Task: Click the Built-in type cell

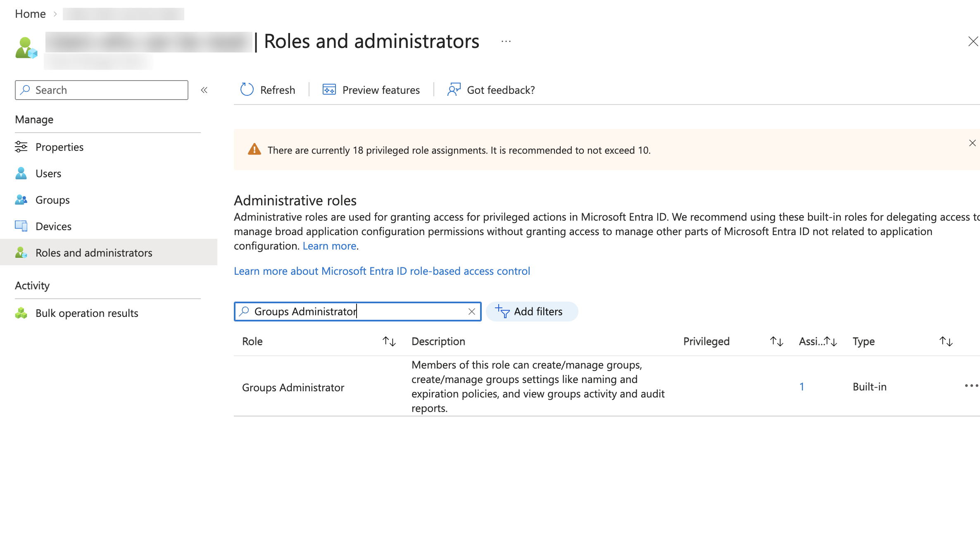Action: [870, 387]
